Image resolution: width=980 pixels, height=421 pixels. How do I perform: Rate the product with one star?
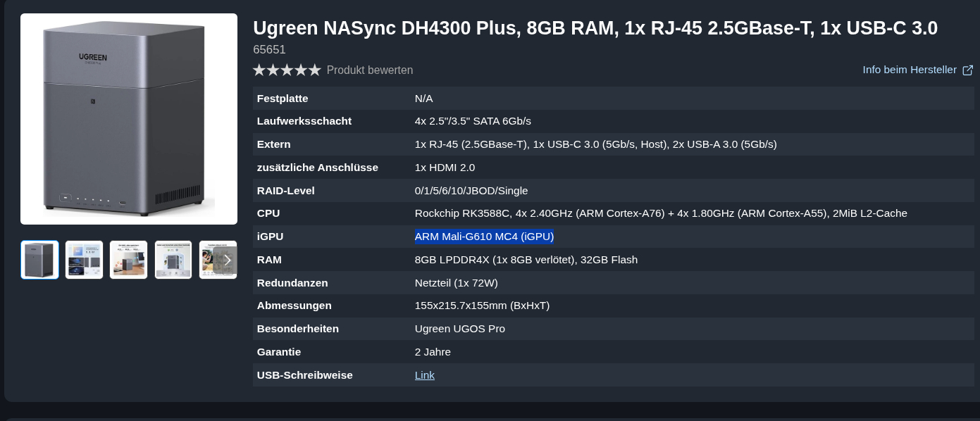pos(259,70)
